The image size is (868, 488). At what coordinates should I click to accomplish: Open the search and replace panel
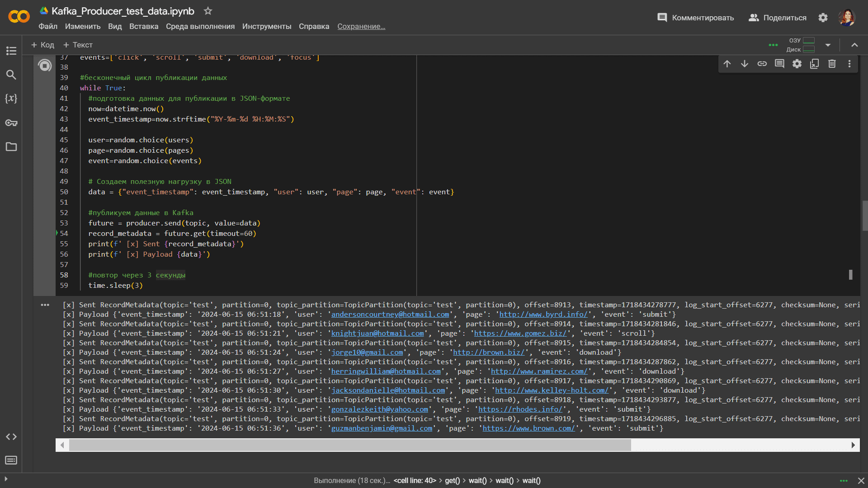11,75
